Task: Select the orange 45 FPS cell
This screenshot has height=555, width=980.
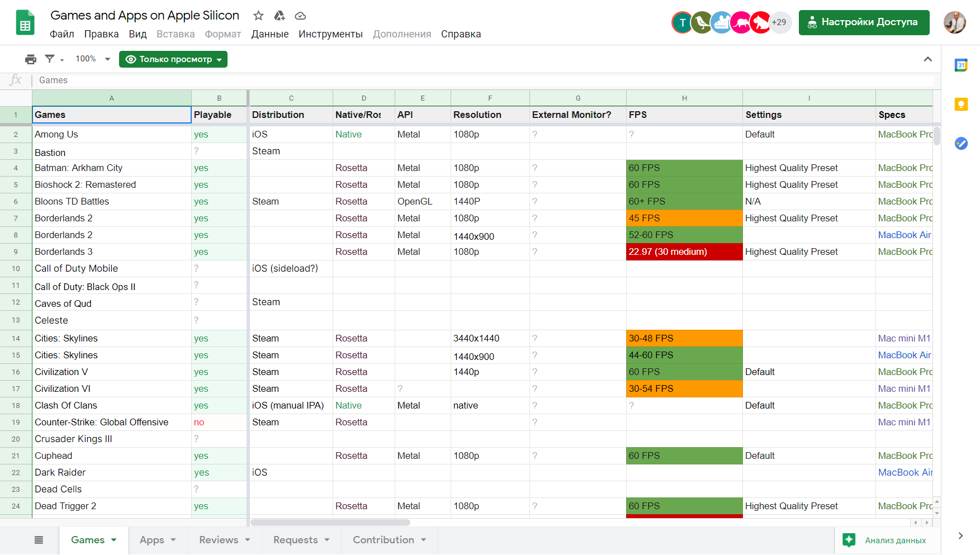Action: (684, 219)
